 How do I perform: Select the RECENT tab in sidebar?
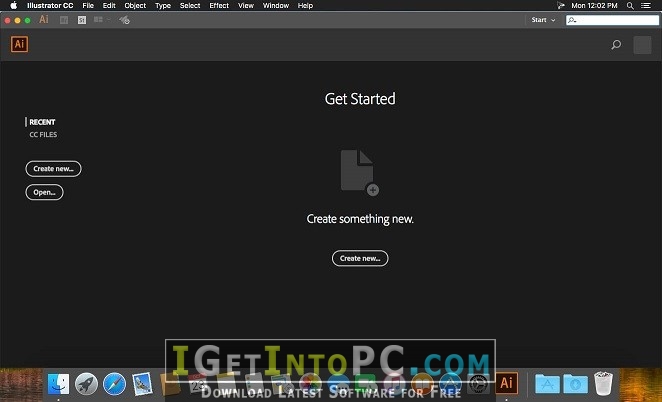pyautogui.click(x=42, y=122)
